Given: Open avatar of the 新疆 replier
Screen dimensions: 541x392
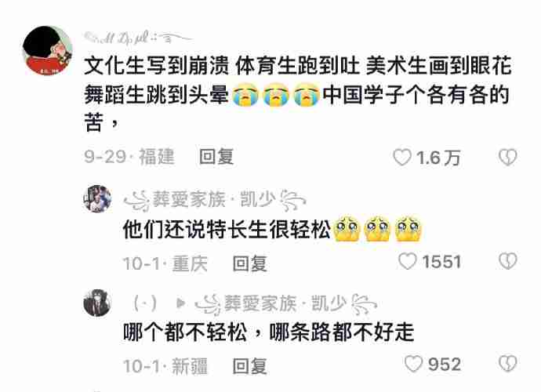Looking at the screenshot, I should pyautogui.click(x=98, y=303).
